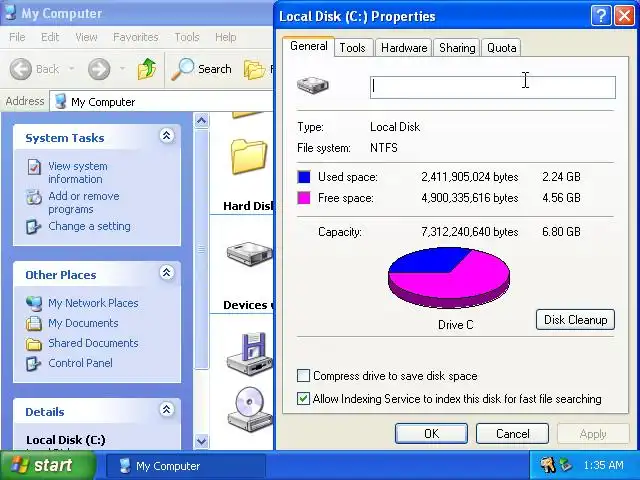This screenshot has width=640, height=480.
Task: Open View system information link
Action: (x=78, y=173)
